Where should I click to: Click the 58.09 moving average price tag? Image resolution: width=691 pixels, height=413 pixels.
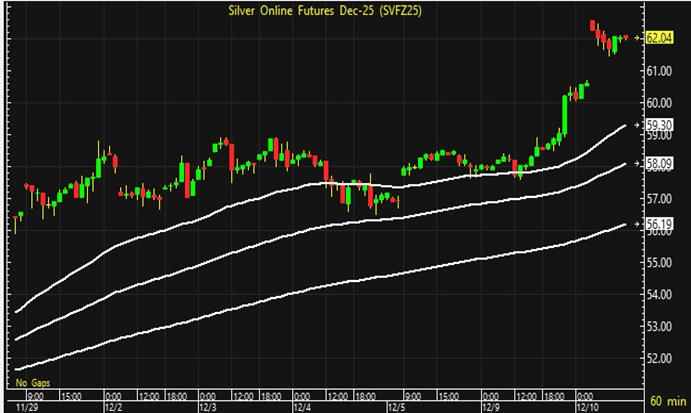pos(658,163)
